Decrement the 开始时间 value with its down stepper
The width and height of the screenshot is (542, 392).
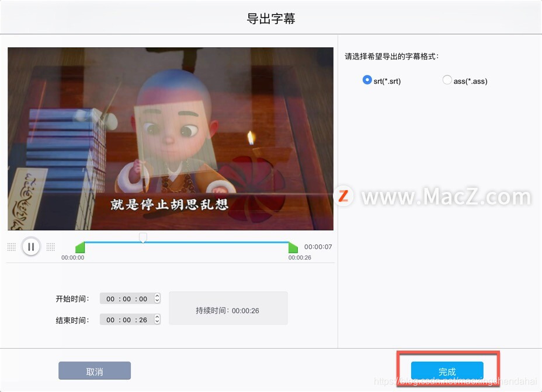156,301
